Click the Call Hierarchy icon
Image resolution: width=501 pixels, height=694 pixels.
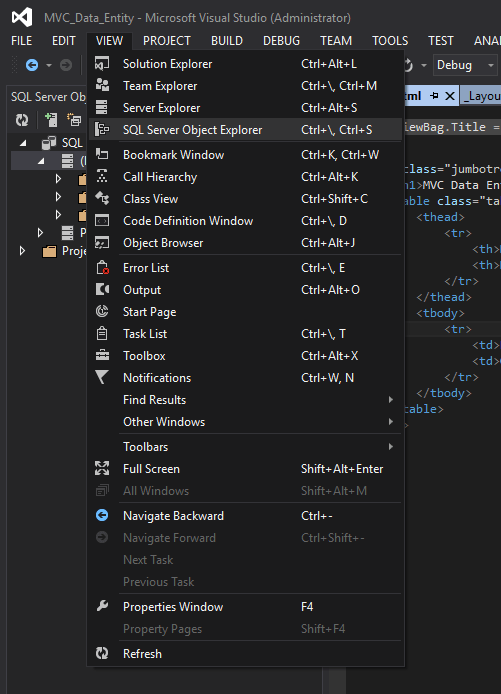[102, 176]
